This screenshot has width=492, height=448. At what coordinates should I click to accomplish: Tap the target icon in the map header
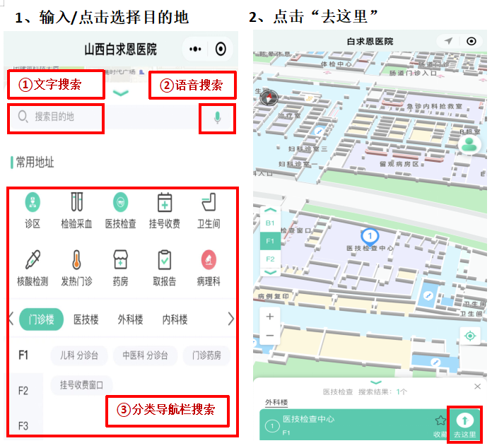pos(471,41)
